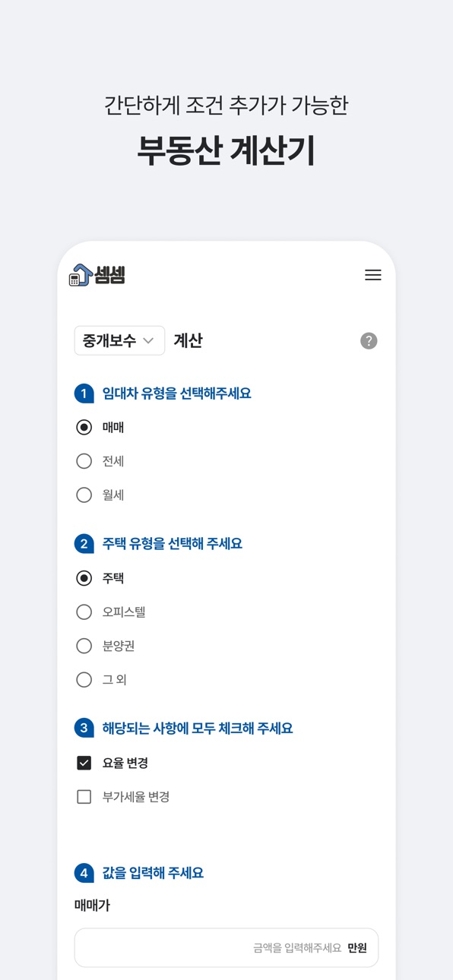Uncheck the 요율 변경 checkbox
The image size is (453, 980).
(84, 763)
